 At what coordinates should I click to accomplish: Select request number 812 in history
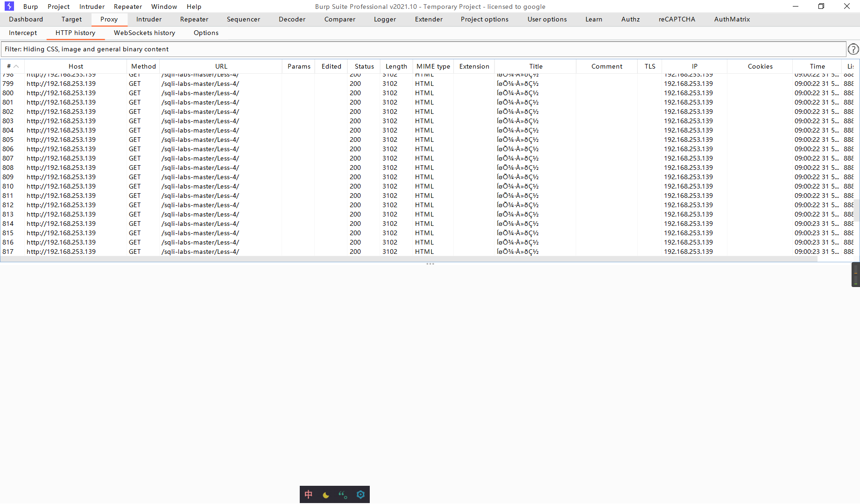tap(427, 205)
